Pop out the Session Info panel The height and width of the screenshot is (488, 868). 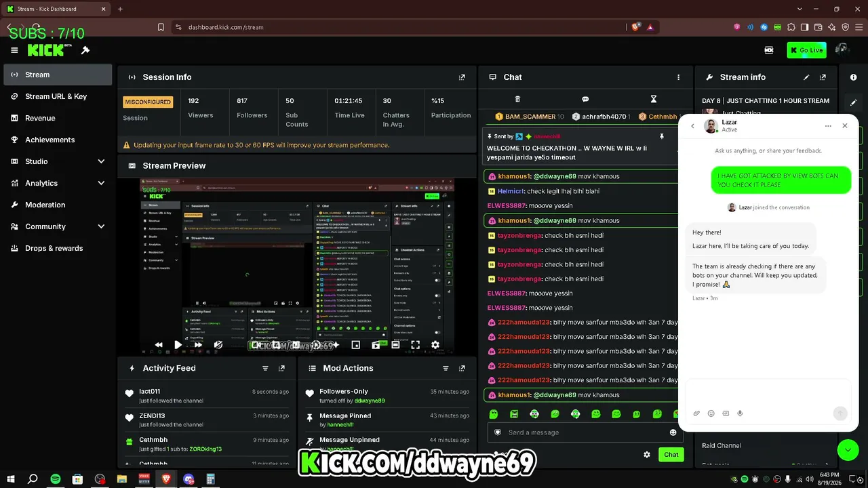tap(462, 77)
